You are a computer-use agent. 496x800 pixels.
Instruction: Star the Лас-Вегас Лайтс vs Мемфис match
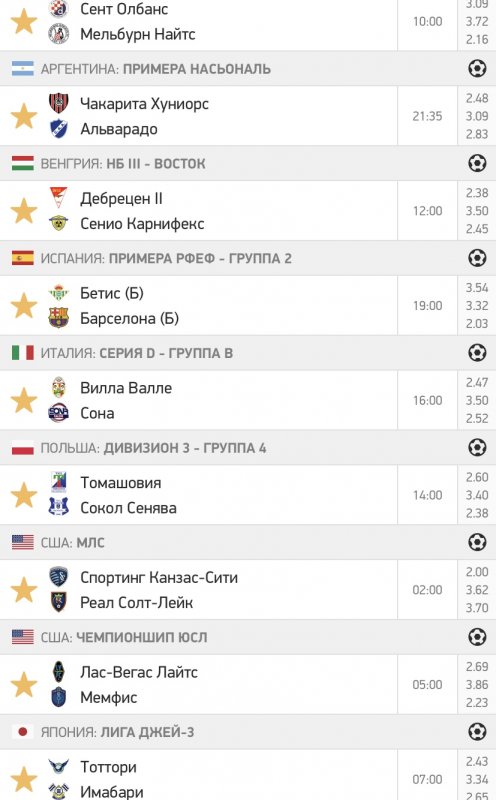click(x=24, y=685)
